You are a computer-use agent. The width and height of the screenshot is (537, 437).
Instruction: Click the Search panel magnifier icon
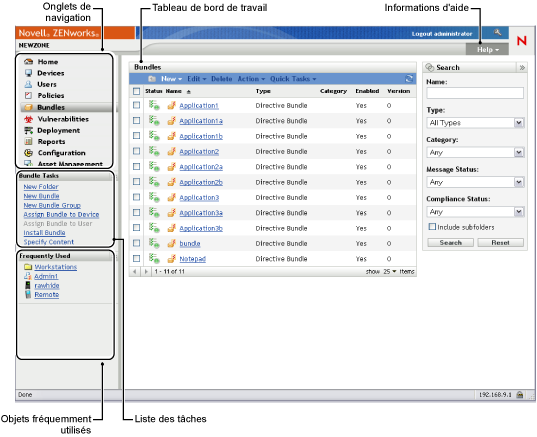(x=429, y=67)
